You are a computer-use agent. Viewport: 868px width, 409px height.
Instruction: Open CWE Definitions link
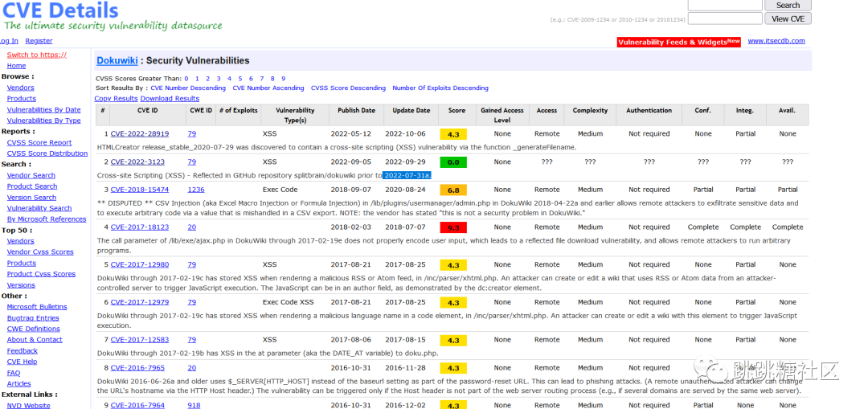pos(33,329)
